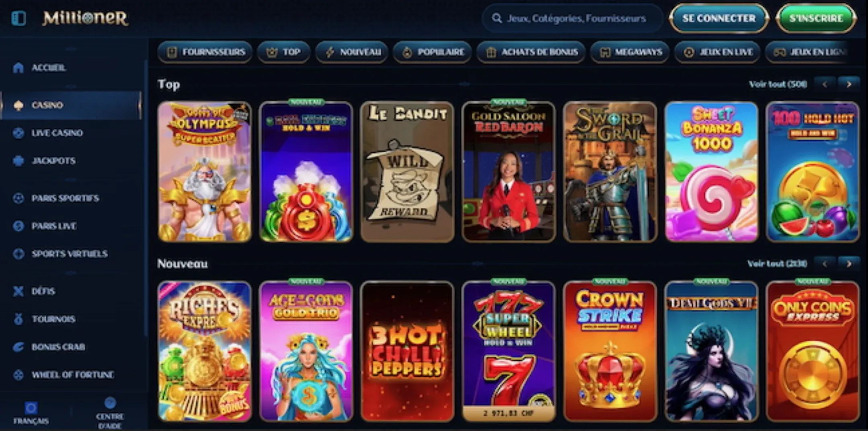Click the game search input field
This screenshot has width=868, height=431.
point(572,18)
